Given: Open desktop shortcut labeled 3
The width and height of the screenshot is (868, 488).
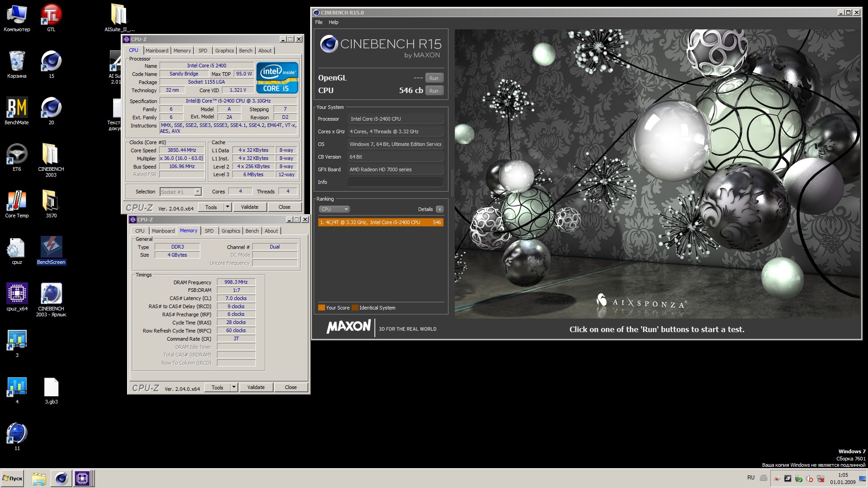Looking at the screenshot, I should pyautogui.click(x=17, y=344).
